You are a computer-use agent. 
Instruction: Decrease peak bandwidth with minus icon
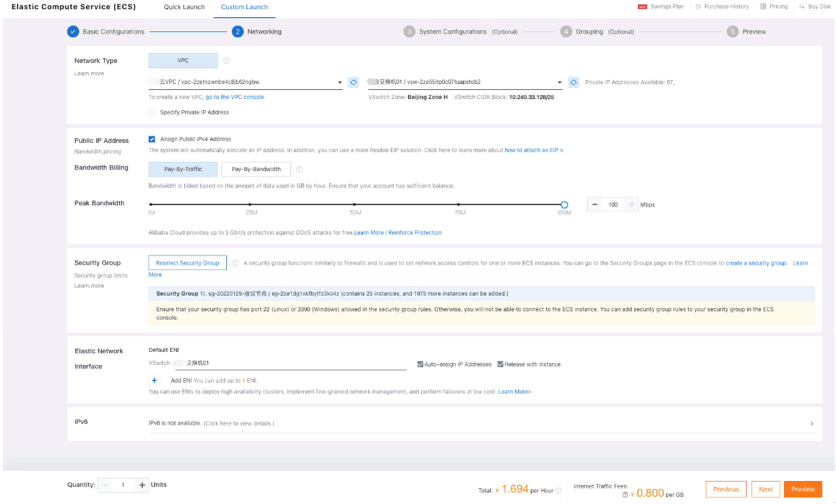(x=594, y=204)
